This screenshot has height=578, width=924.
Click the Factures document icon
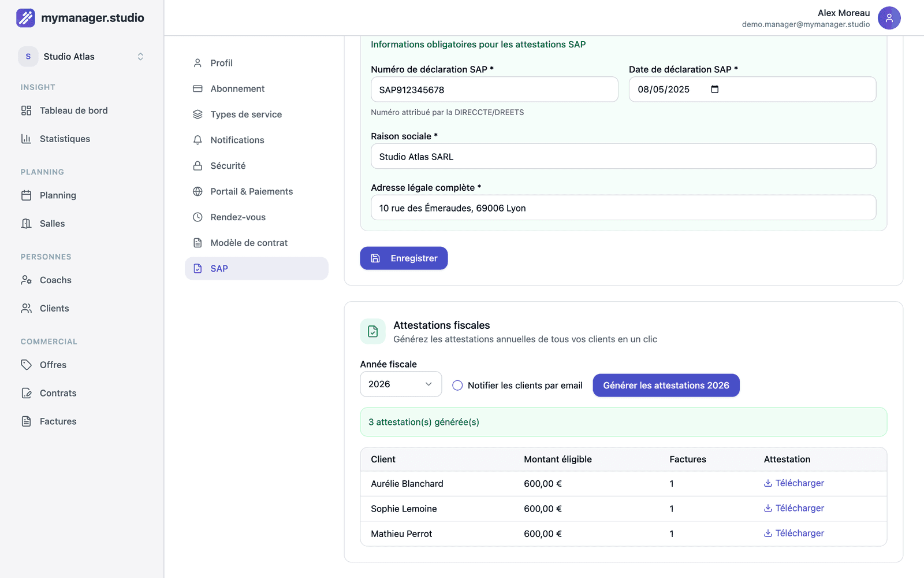point(26,421)
